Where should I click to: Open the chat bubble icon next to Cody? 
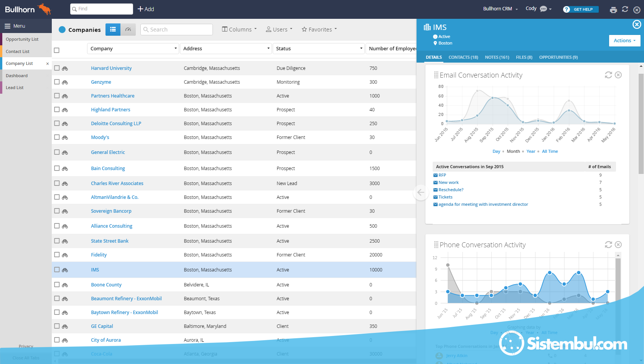(x=543, y=9)
